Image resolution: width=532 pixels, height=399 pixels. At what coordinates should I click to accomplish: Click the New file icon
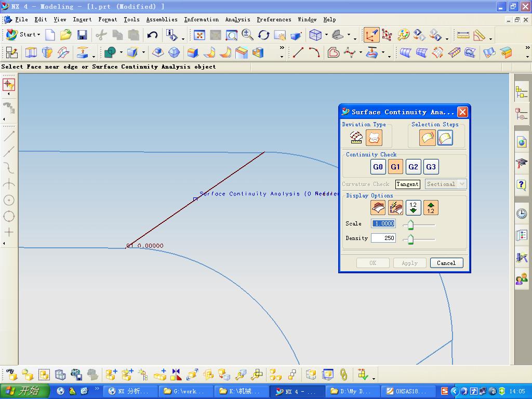coord(50,35)
